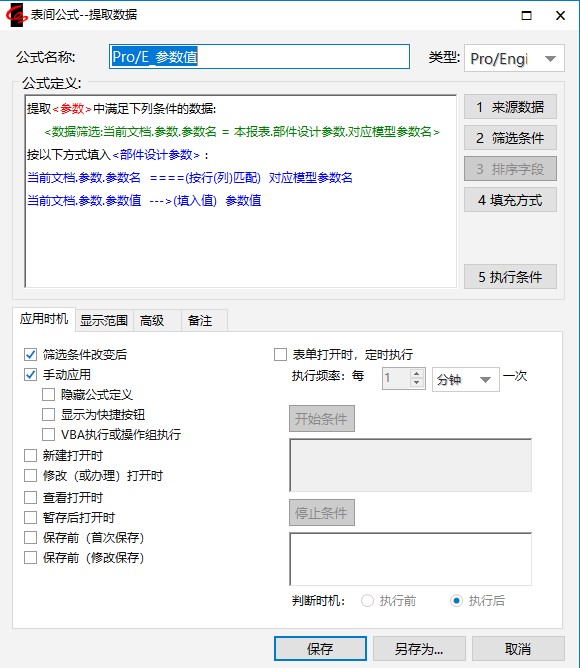
Task: Decrease execution frequency with down stepper arrow
Action: click(416, 383)
